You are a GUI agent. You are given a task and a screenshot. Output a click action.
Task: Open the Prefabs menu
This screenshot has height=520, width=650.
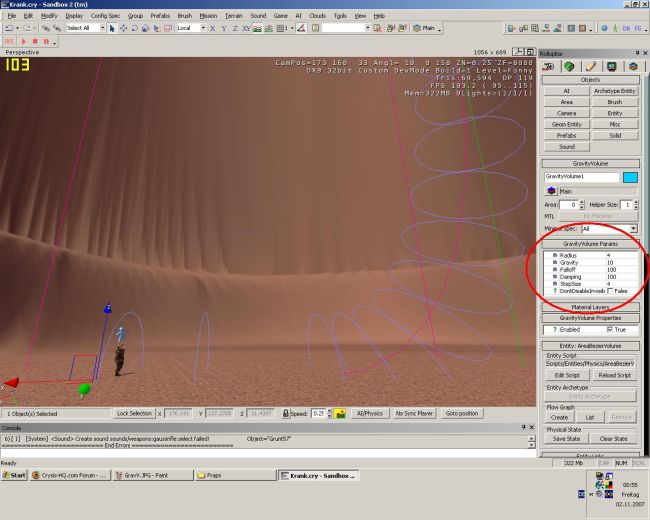click(x=160, y=16)
